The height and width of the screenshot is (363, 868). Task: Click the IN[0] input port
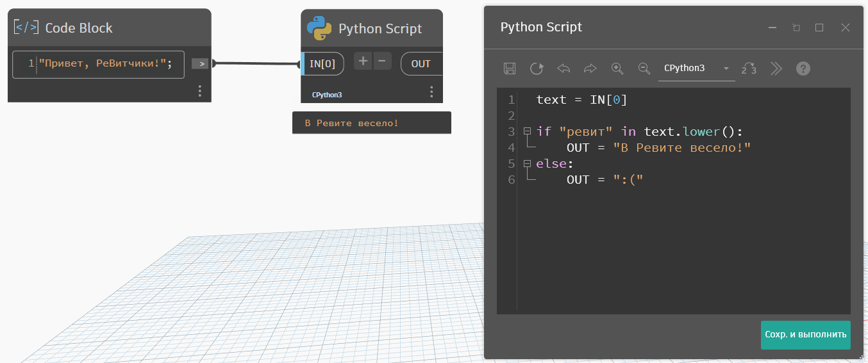coord(323,64)
